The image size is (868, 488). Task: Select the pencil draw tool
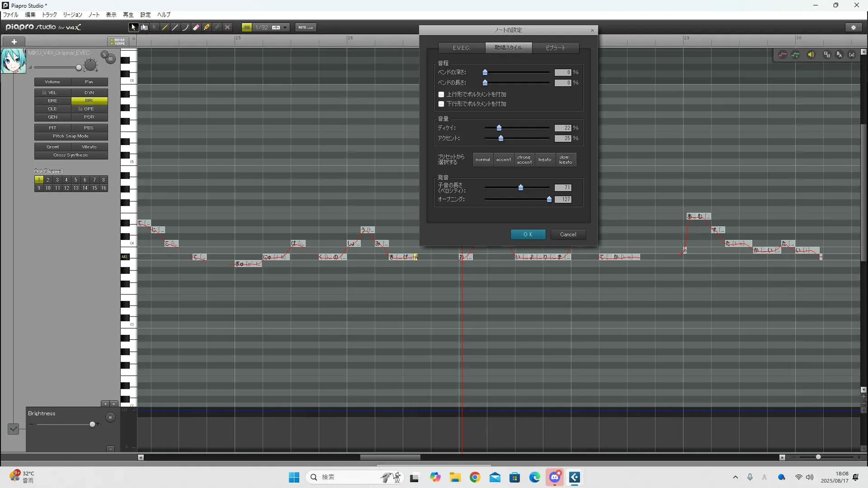[165, 28]
